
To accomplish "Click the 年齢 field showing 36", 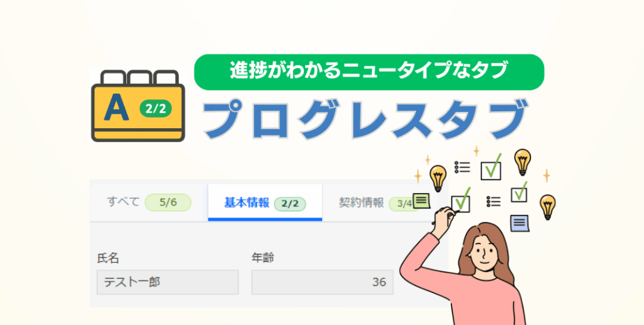I will pyautogui.click(x=323, y=282).
